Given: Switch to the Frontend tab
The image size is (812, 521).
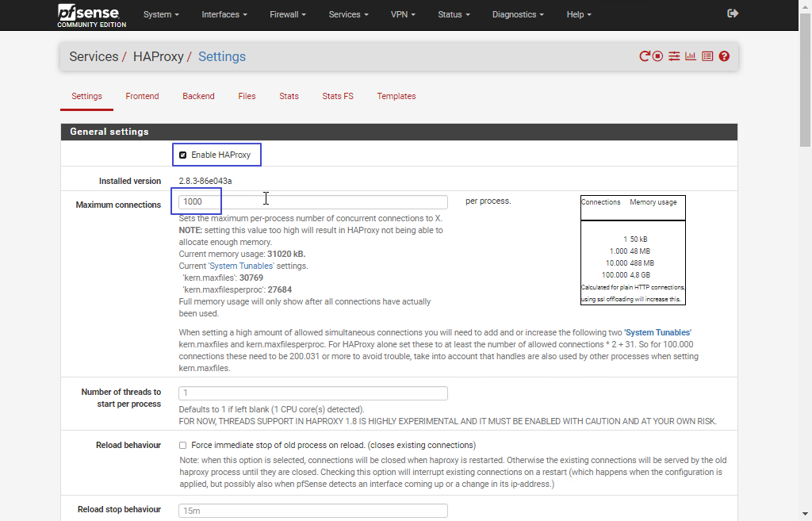Looking at the screenshot, I should click(142, 96).
